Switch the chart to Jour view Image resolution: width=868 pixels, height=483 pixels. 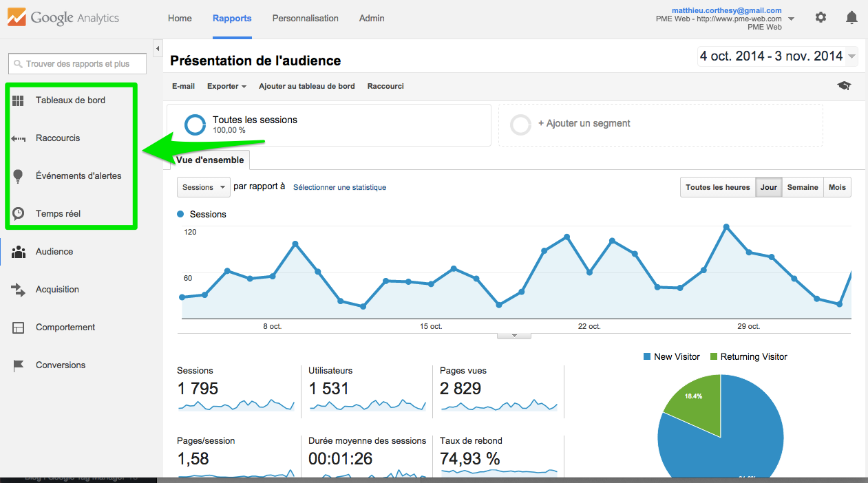(769, 187)
